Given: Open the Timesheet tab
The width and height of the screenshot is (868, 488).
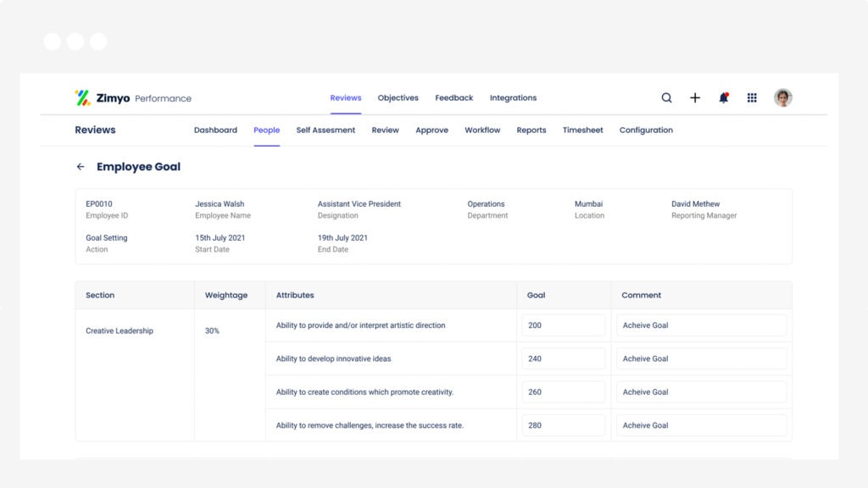Looking at the screenshot, I should (x=582, y=130).
